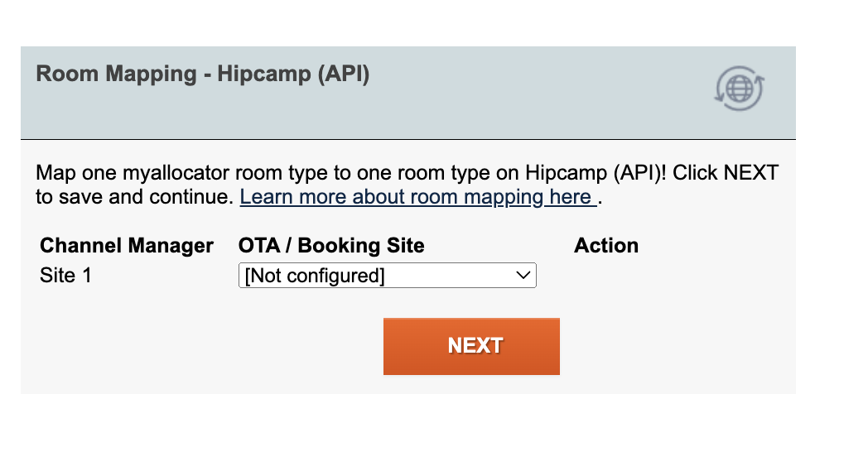Open the Site 1 room type dropdown
The height and width of the screenshot is (452, 868).
(x=387, y=276)
